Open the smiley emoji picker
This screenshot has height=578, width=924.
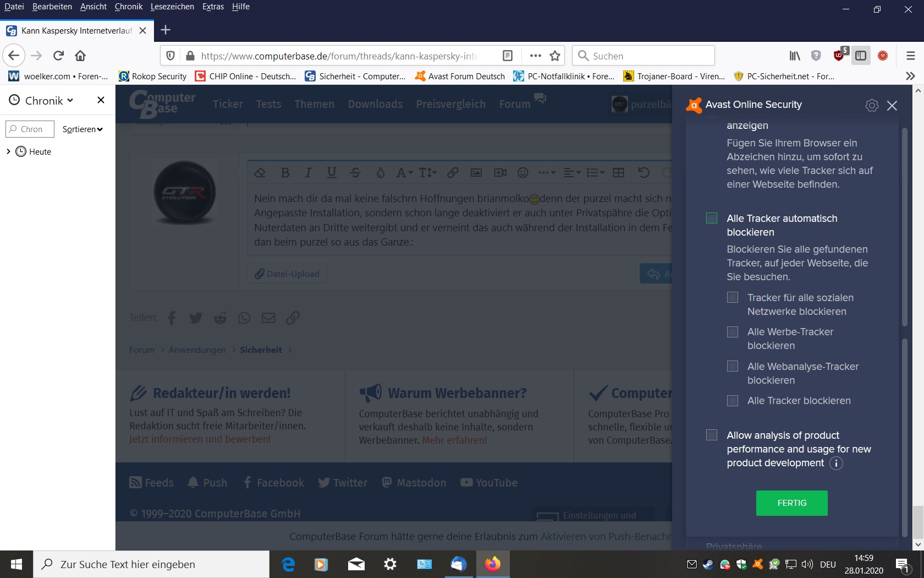(x=523, y=173)
